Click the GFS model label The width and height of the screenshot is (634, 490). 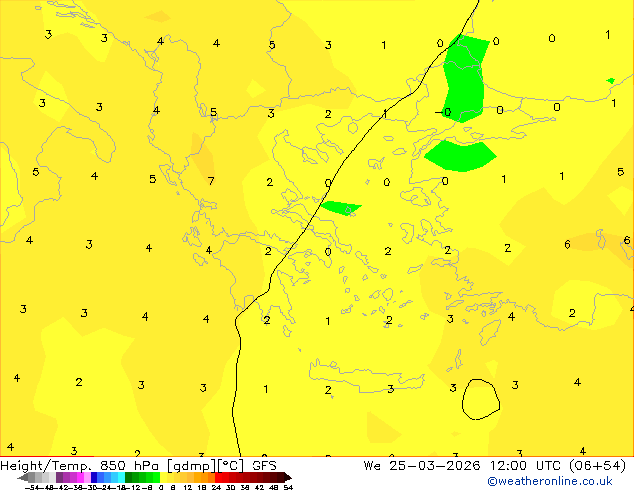click(264, 465)
